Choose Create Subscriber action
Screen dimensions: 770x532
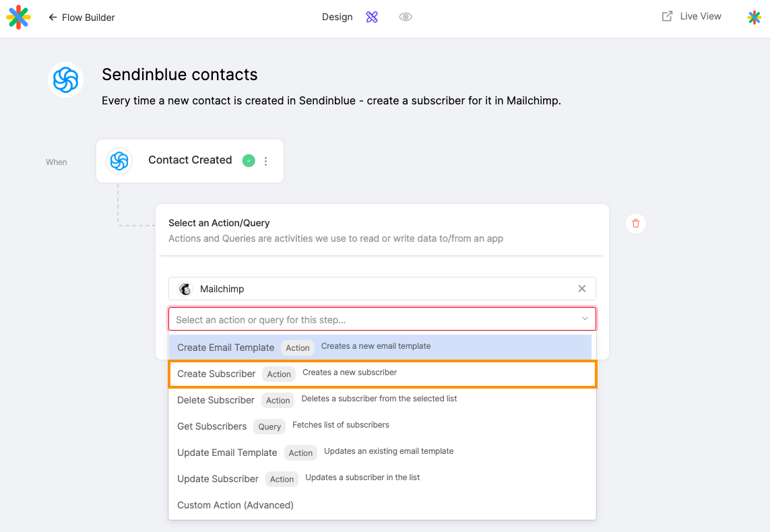383,374
